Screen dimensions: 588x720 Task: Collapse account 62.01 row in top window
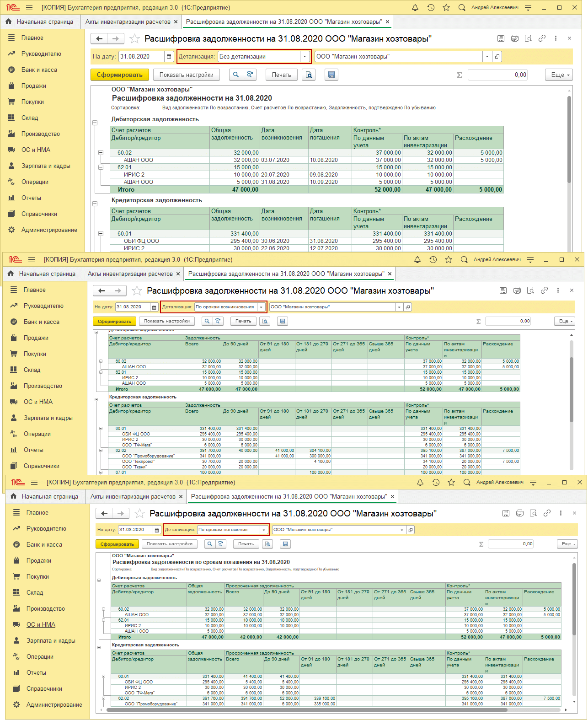(101, 167)
